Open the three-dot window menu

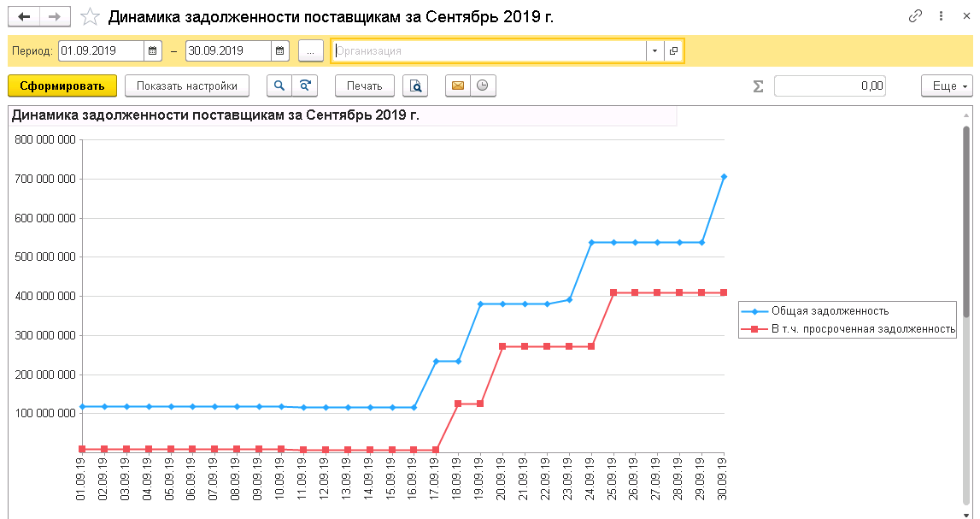tap(941, 16)
